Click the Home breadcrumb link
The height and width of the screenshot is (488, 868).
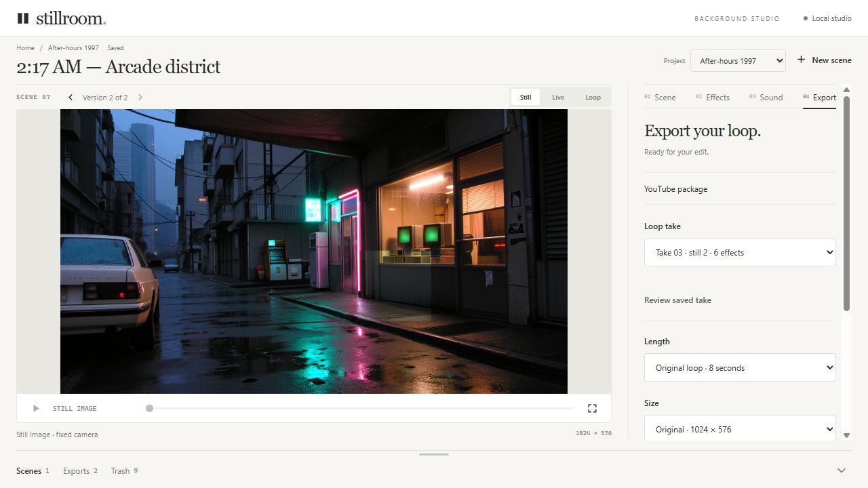(x=25, y=48)
